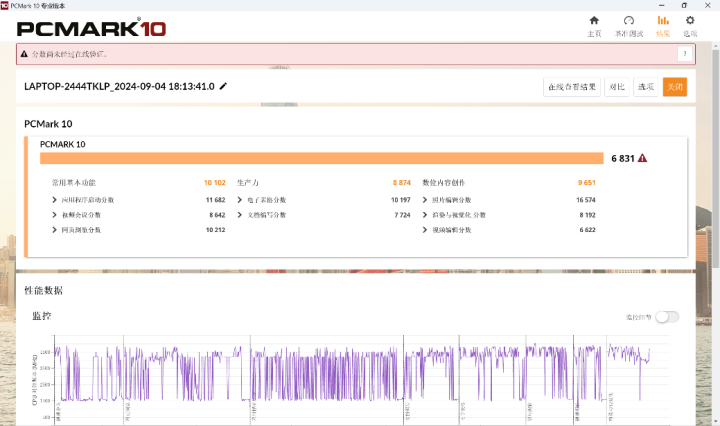Maximize the PCMark 10 window
Screen dimensions: 720x426
click(684, 6)
